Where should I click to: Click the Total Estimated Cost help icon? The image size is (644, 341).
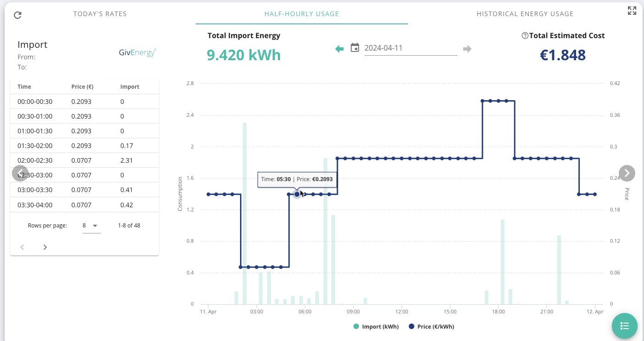525,36
